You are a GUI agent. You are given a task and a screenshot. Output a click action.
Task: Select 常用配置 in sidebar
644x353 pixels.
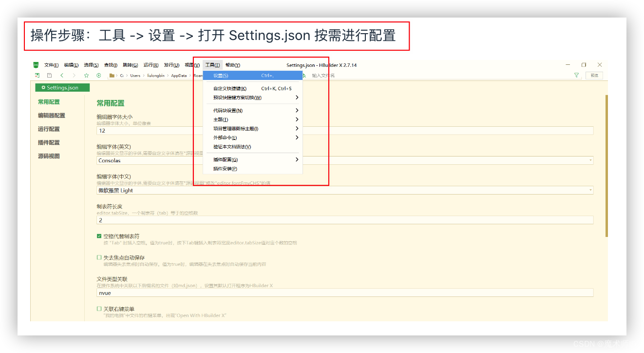click(49, 102)
